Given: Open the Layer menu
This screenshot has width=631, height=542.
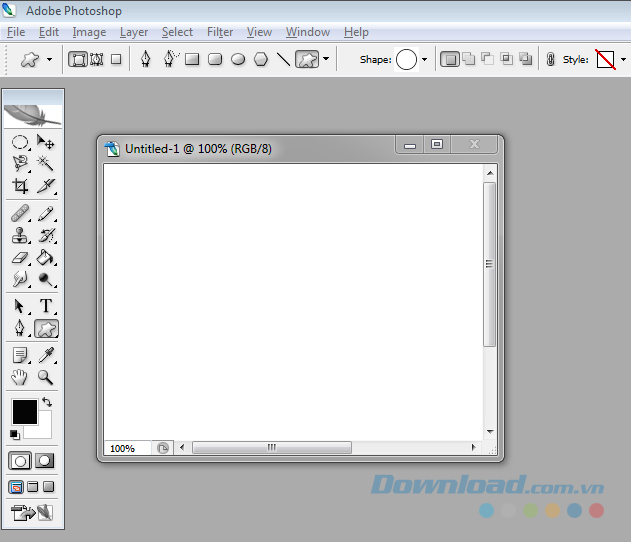Looking at the screenshot, I should [x=134, y=32].
